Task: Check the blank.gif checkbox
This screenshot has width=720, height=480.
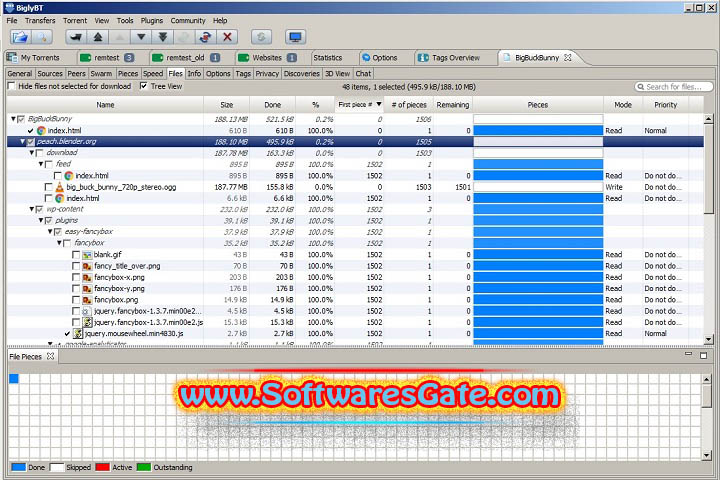Action: [76, 254]
